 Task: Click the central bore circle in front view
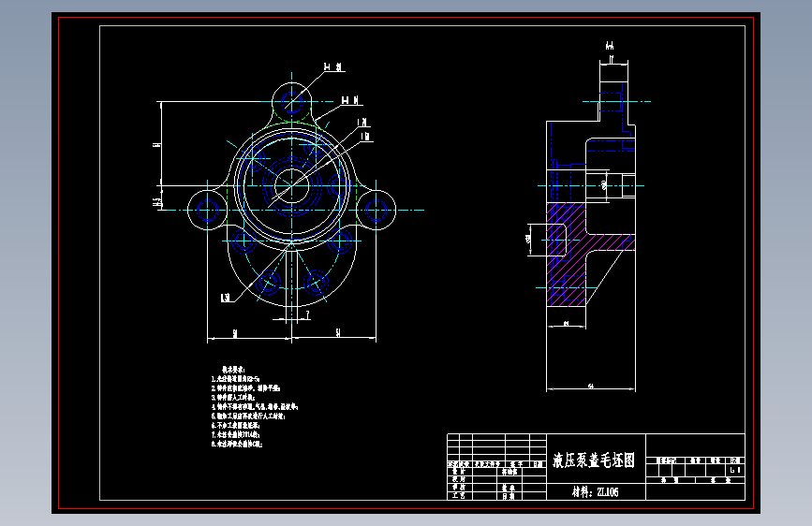pos(291,185)
